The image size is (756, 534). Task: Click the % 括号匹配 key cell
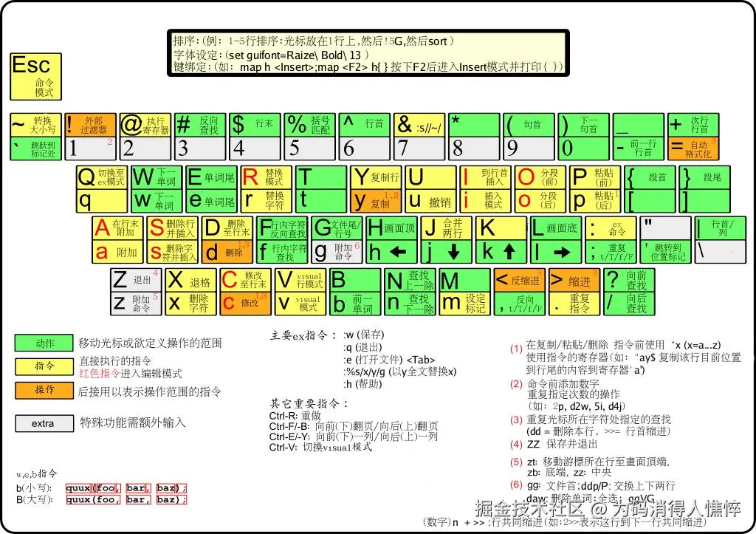click(310, 125)
